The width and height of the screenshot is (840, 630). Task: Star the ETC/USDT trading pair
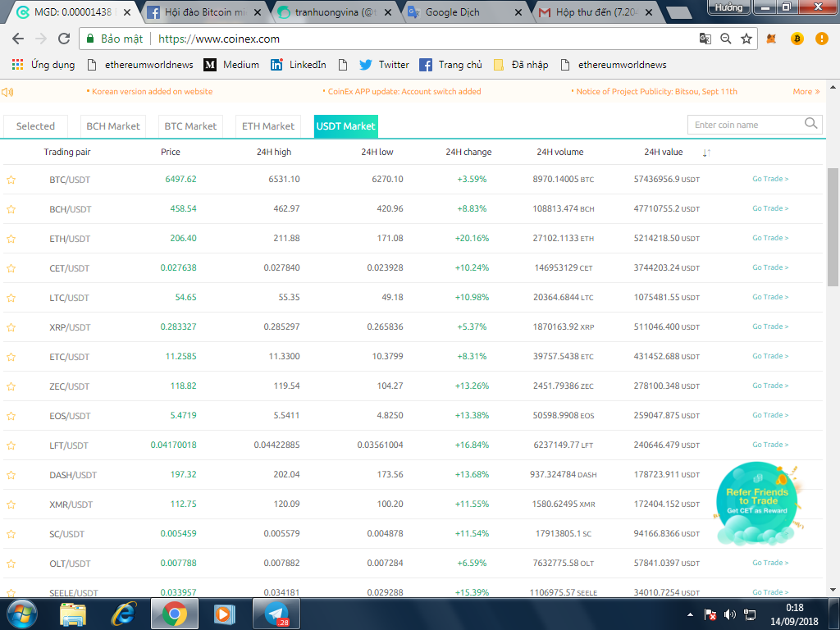point(11,357)
